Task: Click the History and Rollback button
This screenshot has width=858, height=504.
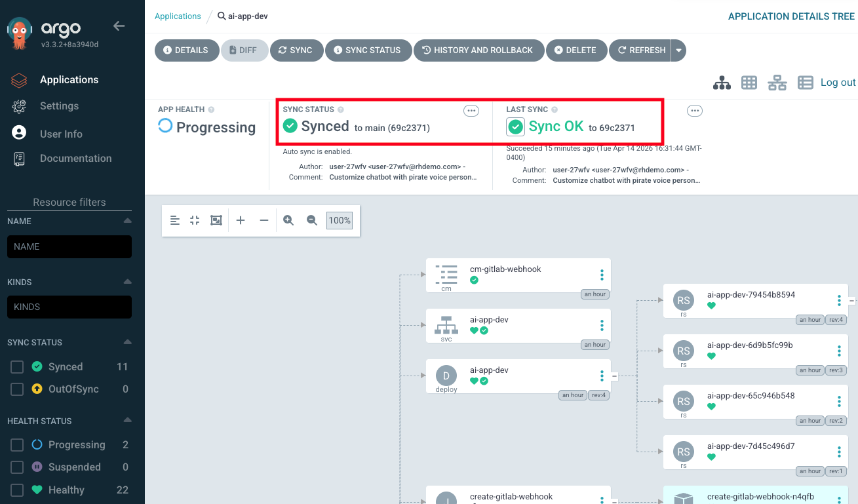Action: 478,50
